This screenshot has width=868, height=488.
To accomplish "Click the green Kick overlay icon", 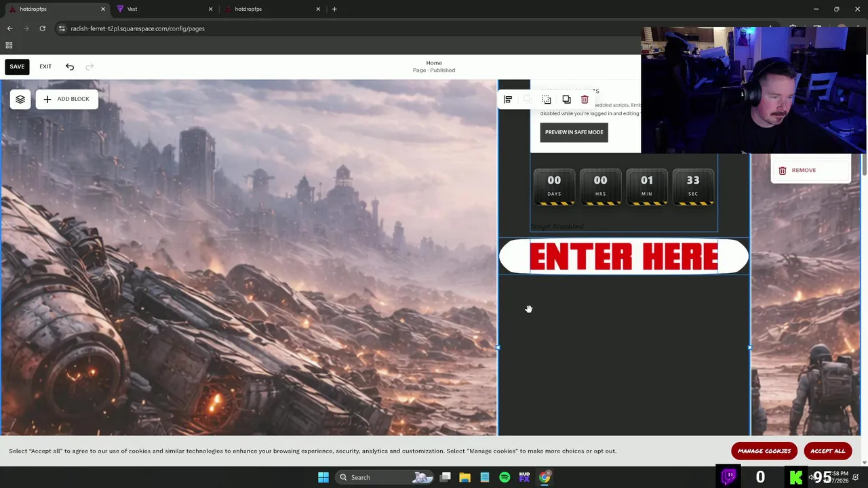I will 797,478.
